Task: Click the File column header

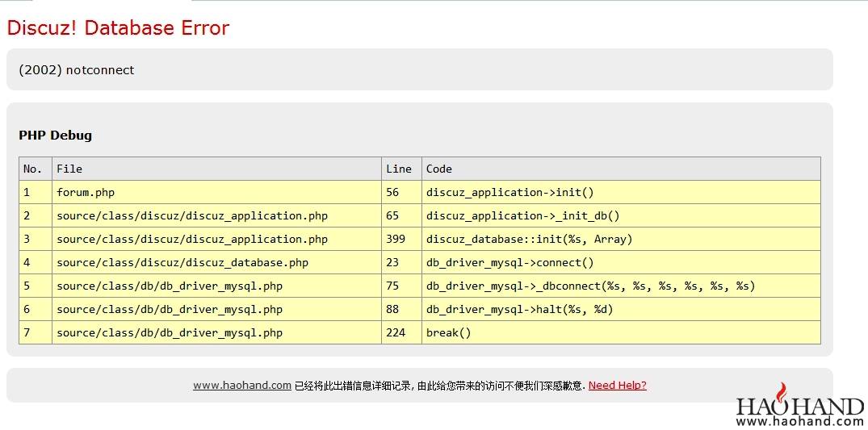Action: [x=216, y=169]
